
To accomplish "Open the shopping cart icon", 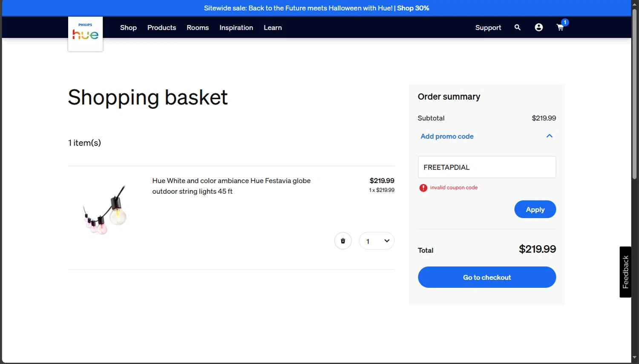I will coord(560,27).
